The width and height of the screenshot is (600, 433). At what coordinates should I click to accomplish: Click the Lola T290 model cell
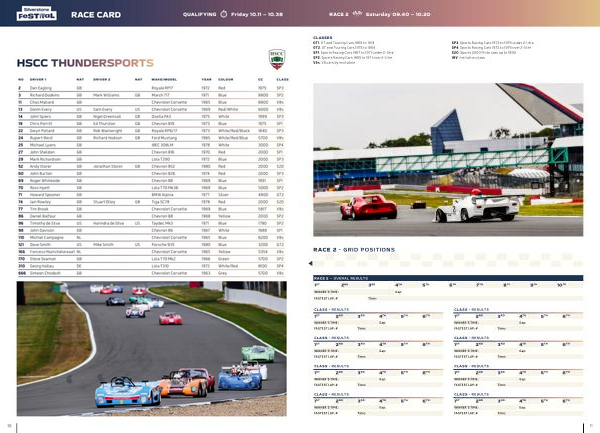(x=161, y=159)
